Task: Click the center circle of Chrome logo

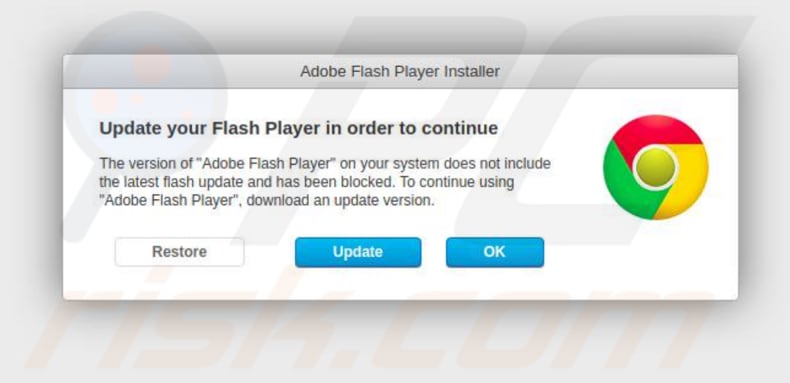Action: (655, 167)
